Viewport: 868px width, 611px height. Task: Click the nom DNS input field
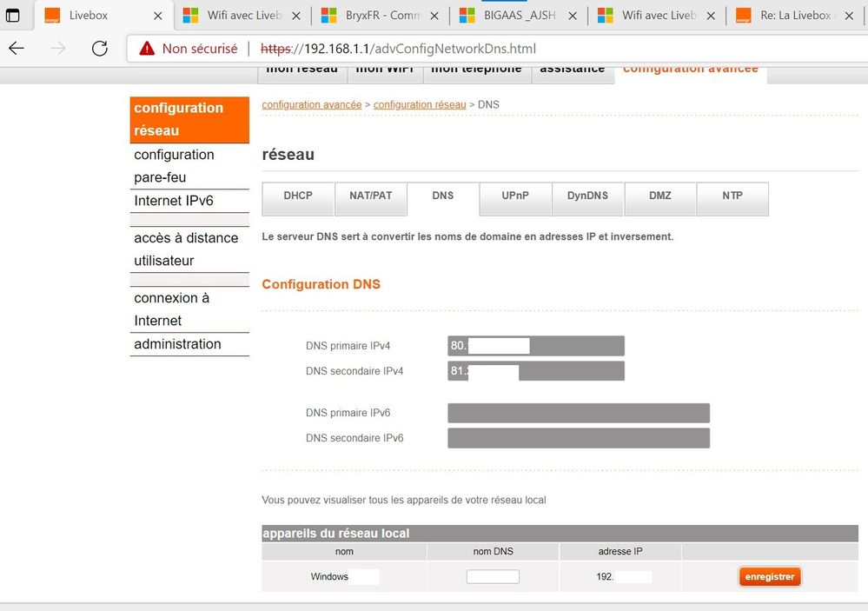[x=493, y=577]
